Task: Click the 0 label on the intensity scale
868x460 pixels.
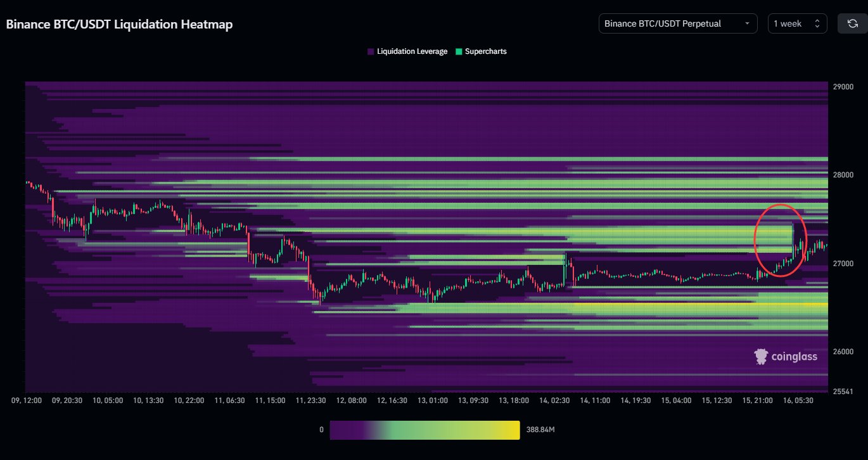Action: click(x=322, y=430)
